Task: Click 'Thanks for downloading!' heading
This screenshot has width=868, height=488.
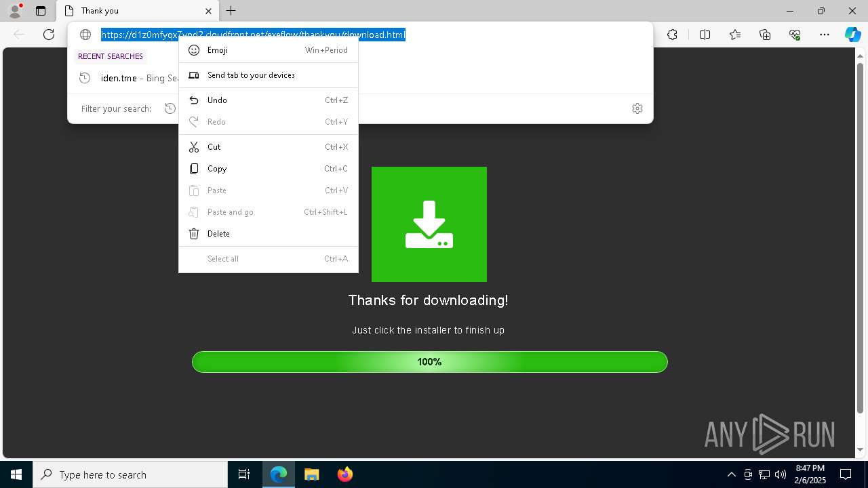Action: (429, 300)
